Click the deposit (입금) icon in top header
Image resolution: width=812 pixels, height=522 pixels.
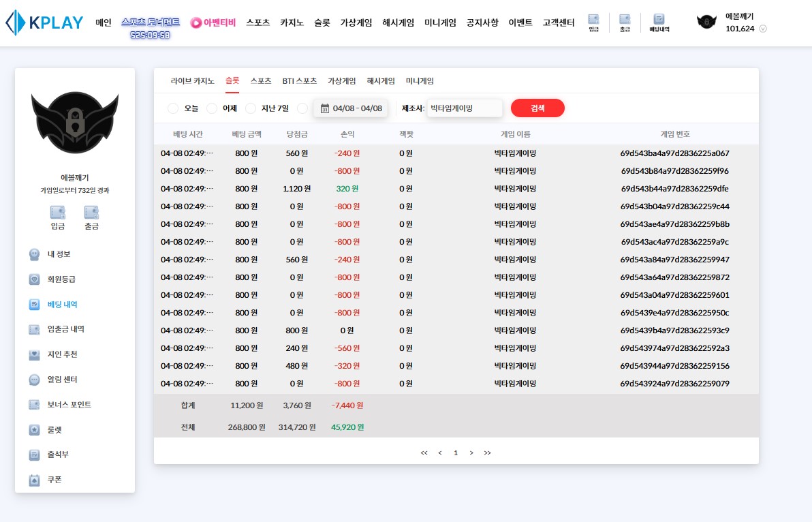point(593,22)
